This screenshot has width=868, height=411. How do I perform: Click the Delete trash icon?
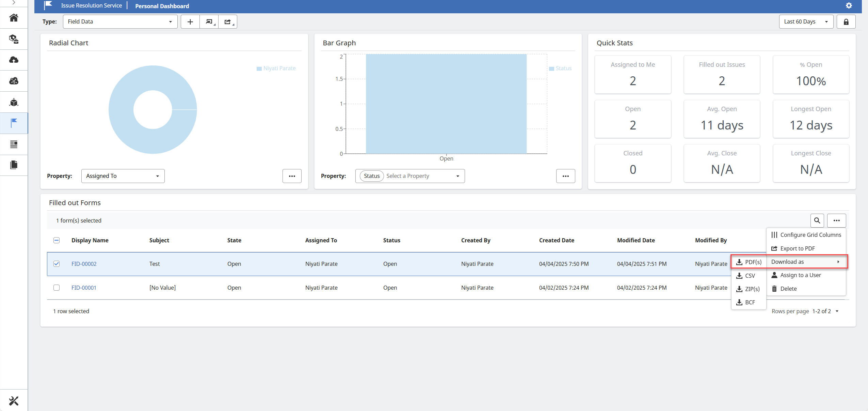pyautogui.click(x=774, y=289)
